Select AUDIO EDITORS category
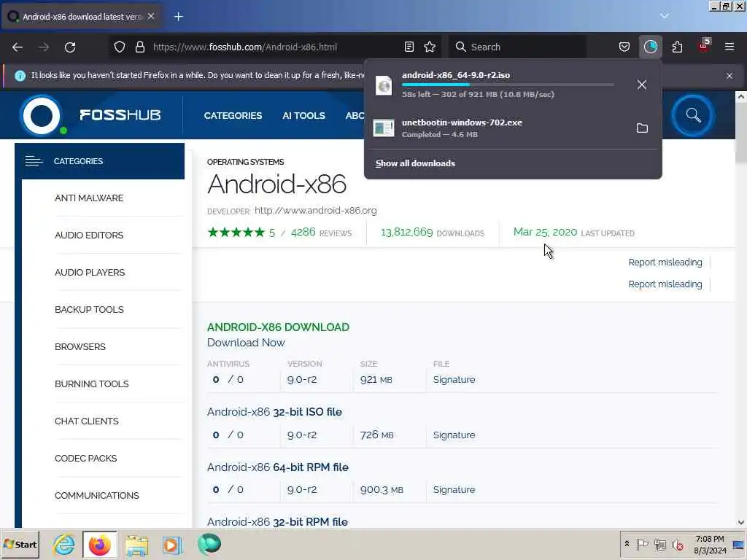 [89, 236]
